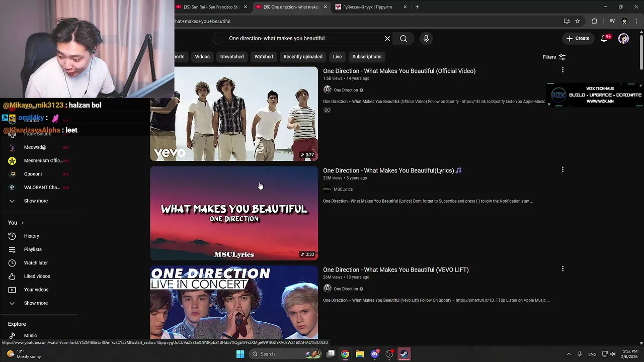Image resolution: width=644 pixels, height=362 pixels.
Task: Open the You section chevron
Action: 22,223
